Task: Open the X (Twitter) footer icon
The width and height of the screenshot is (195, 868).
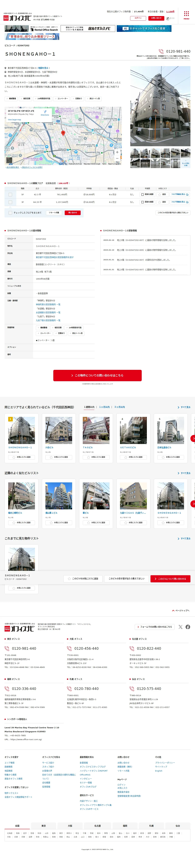Action: (180, 627)
